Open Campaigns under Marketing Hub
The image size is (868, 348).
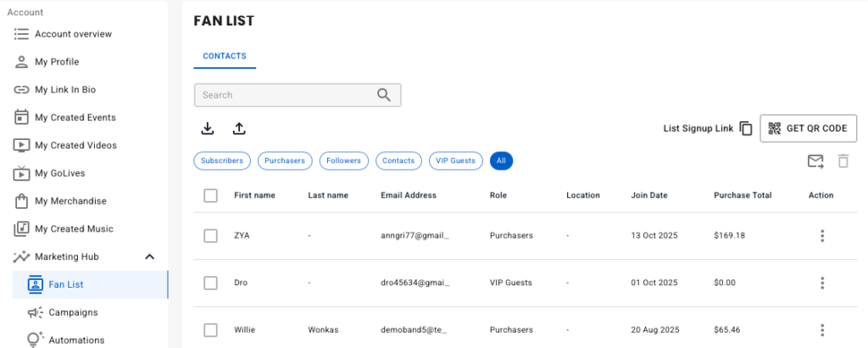73,312
